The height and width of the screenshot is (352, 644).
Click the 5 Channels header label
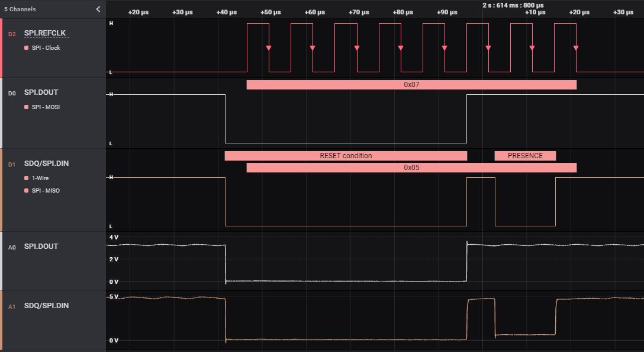click(20, 9)
